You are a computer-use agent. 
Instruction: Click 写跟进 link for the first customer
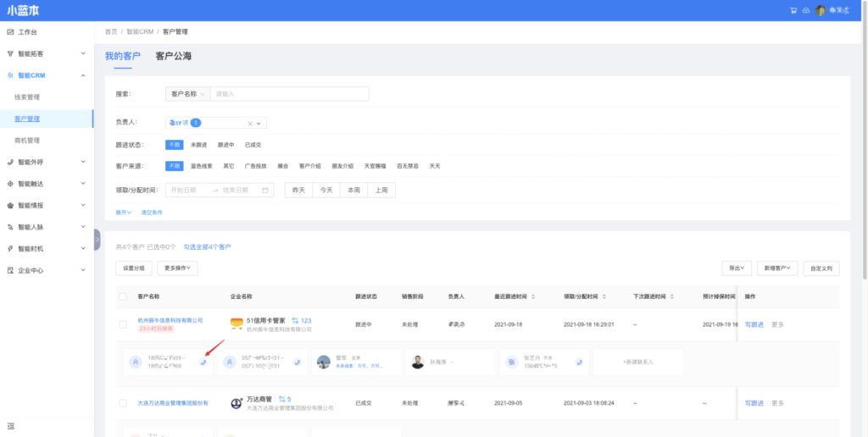click(754, 324)
